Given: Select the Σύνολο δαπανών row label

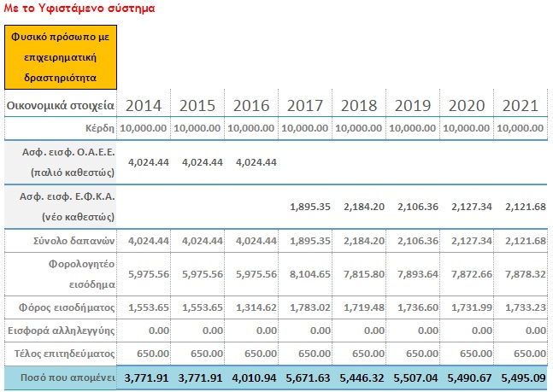Looking at the screenshot, I should tap(74, 241).
